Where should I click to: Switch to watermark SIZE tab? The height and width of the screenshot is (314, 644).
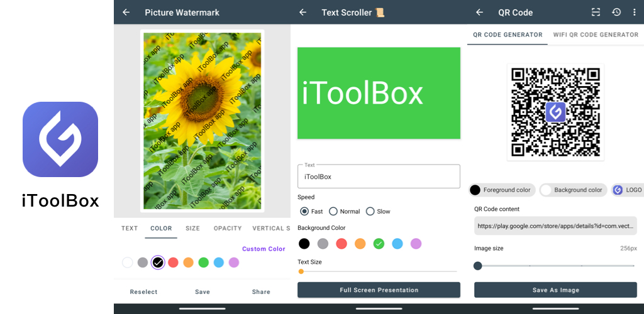[192, 229]
